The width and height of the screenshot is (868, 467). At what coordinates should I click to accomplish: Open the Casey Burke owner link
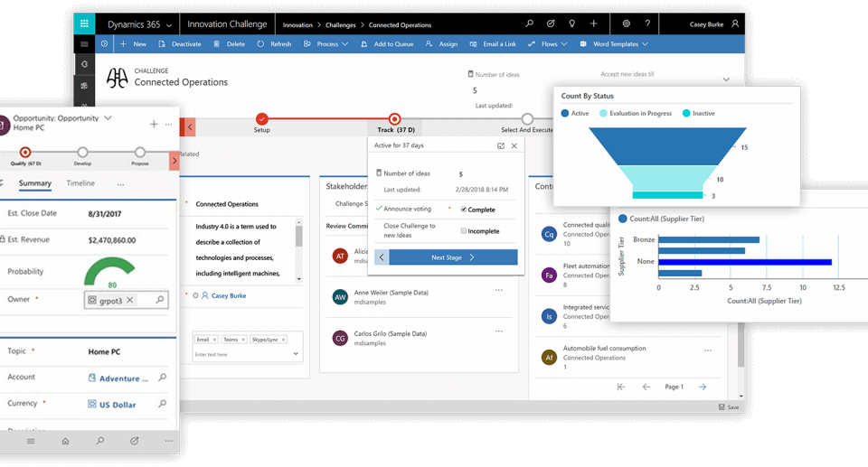point(228,295)
